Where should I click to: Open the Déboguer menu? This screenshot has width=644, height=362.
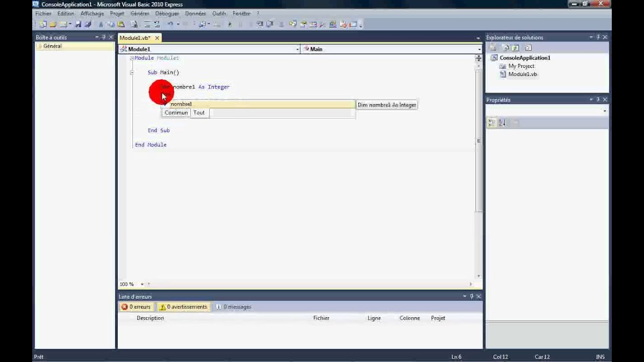point(167,14)
